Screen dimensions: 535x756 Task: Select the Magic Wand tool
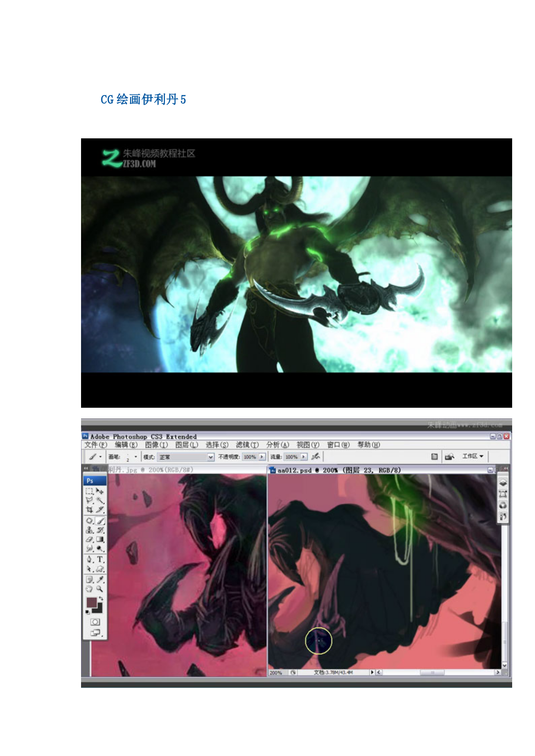click(x=100, y=500)
